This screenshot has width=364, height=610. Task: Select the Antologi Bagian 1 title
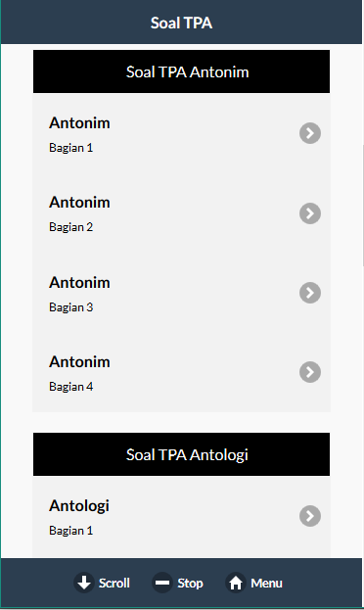coord(79,506)
